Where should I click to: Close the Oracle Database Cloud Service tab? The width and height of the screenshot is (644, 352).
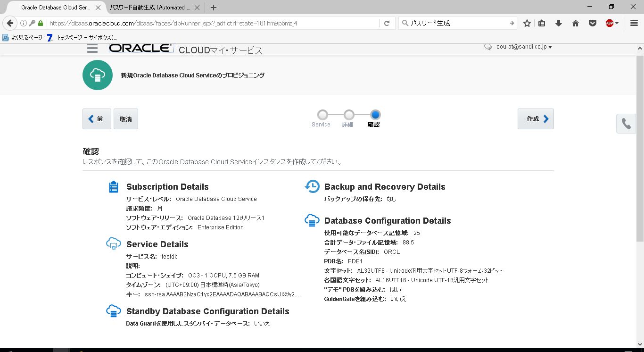coord(98,8)
